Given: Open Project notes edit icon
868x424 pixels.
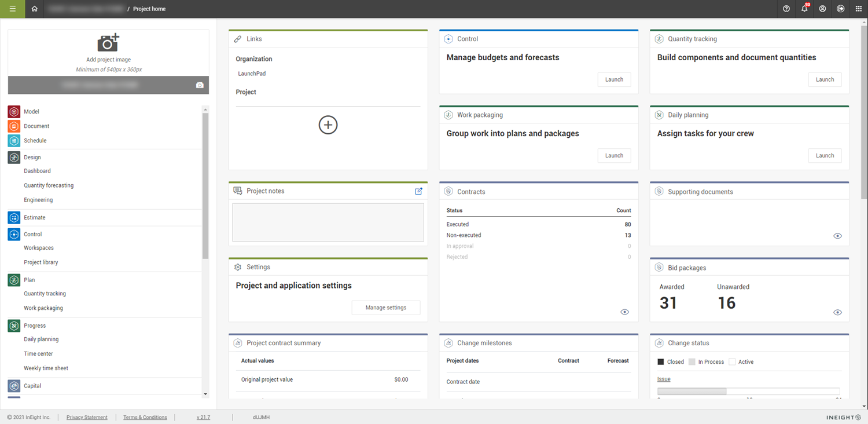Looking at the screenshot, I should tap(418, 191).
